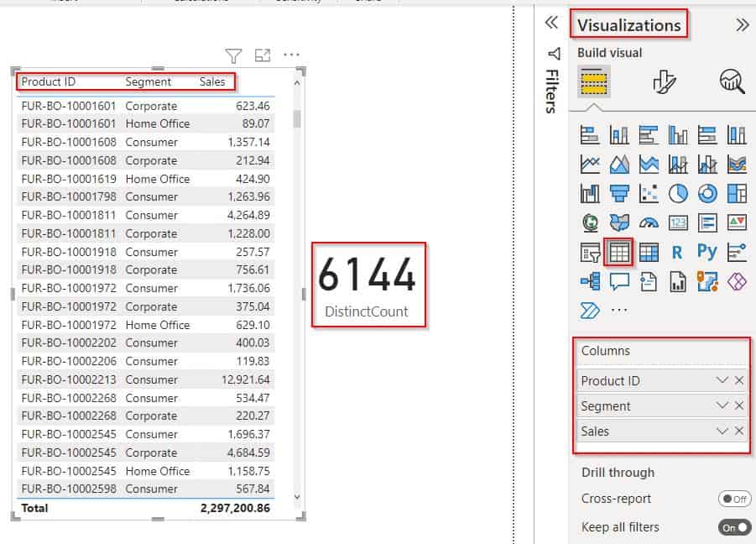This screenshot has width=756, height=544.
Task: Switch to the matrix visual
Action: point(649,252)
